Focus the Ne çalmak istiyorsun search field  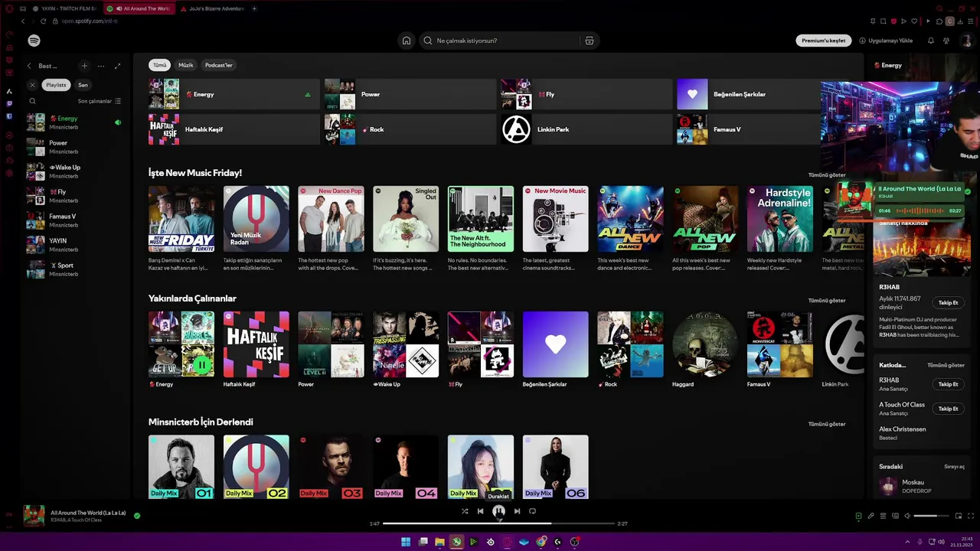point(498,41)
